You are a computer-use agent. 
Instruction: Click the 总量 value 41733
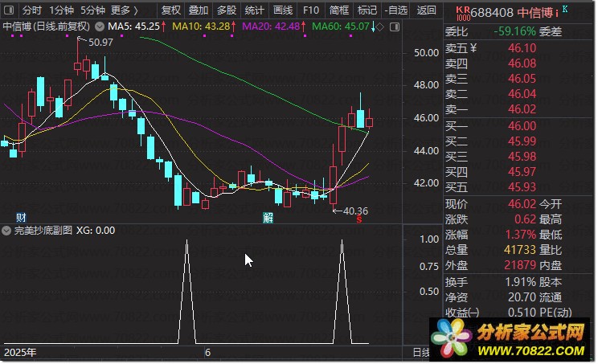click(x=520, y=250)
